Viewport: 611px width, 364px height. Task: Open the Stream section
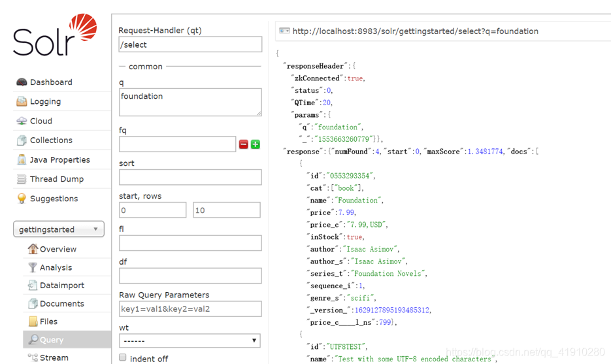pos(54,357)
